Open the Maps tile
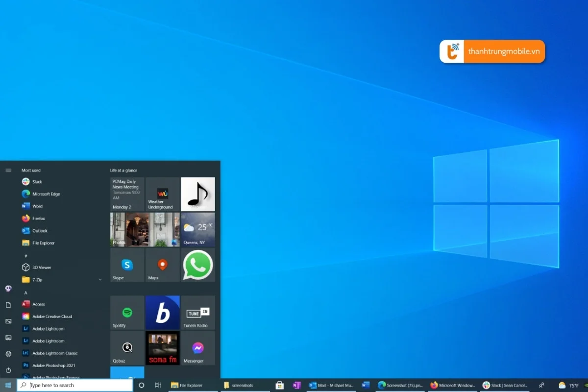 click(x=162, y=265)
